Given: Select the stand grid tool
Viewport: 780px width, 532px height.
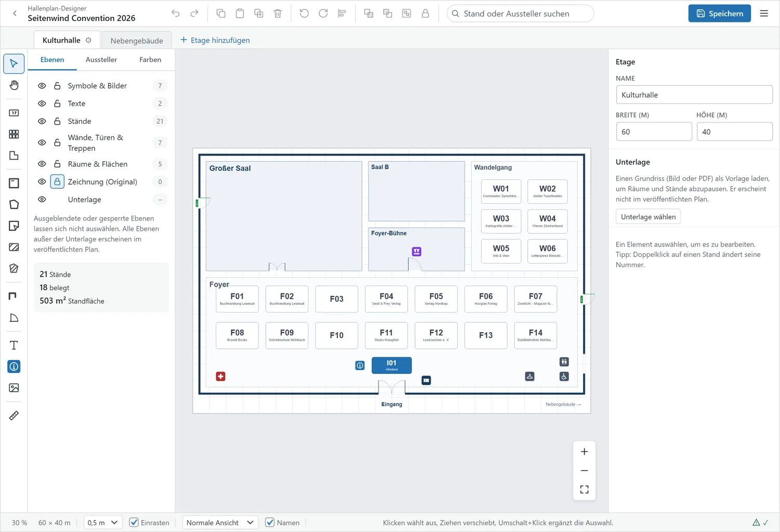Looking at the screenshot, I should [14, 134].
